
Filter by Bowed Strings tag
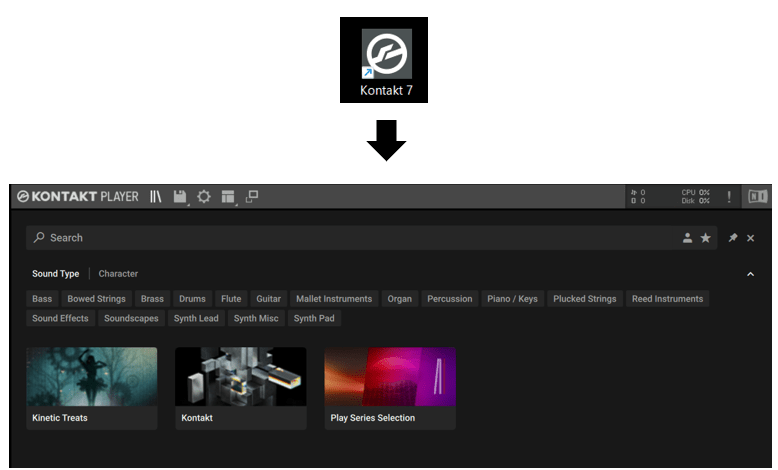[97, 299]
